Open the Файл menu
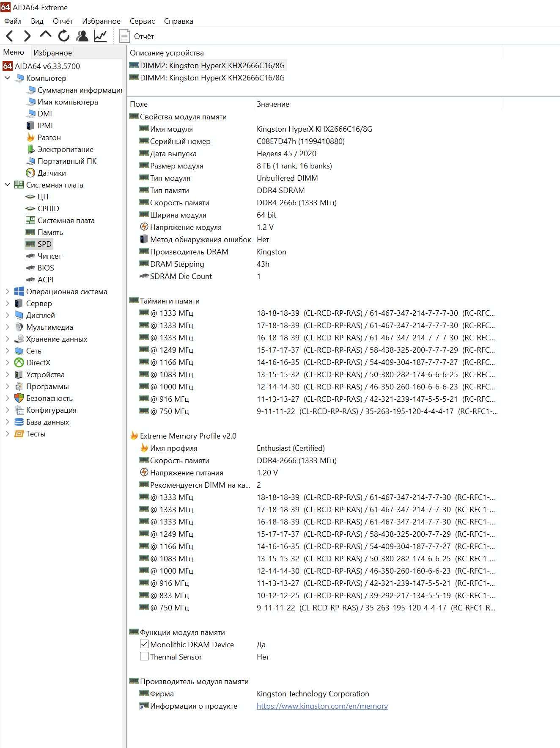The width and height of the screenshot is (560, 748). 13,21
